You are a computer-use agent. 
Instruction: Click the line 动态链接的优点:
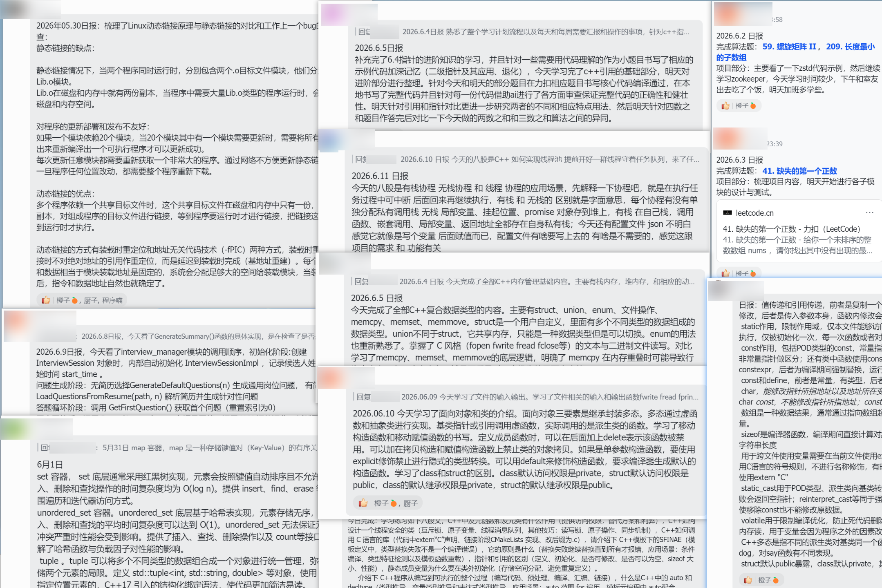tap(65, 194)
